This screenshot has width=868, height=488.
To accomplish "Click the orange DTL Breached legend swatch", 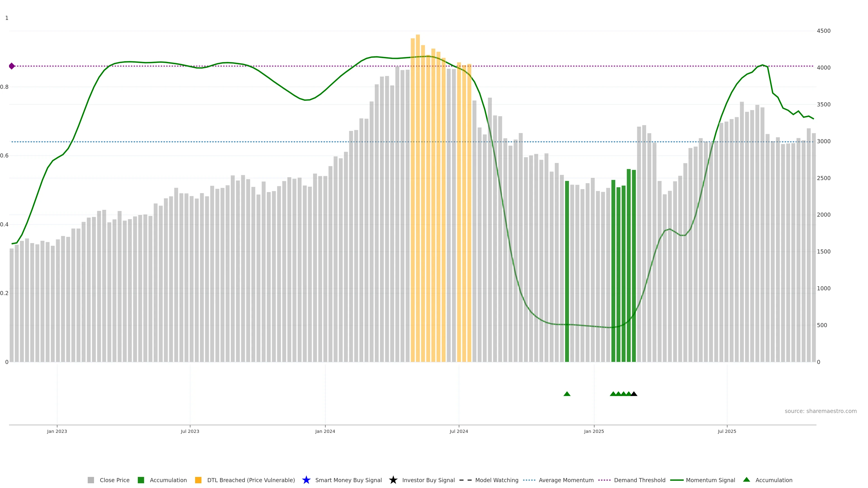I will tap(198, 480).
